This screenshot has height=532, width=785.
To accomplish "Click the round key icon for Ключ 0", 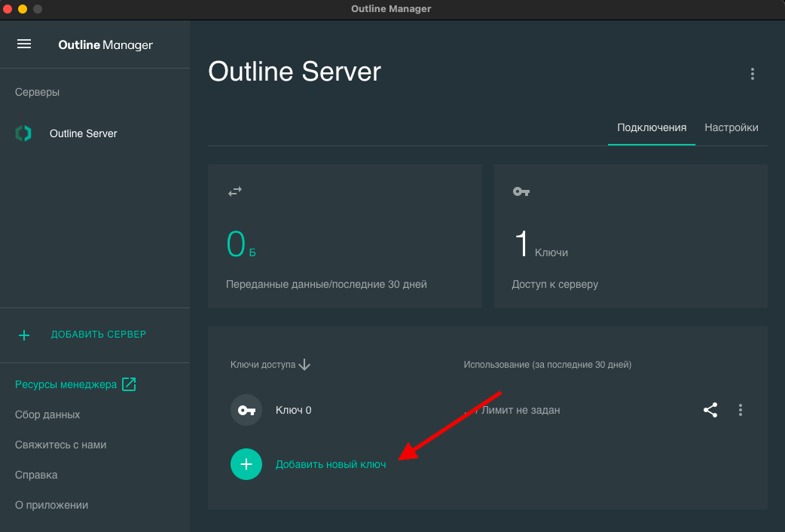I will (246, 410).
